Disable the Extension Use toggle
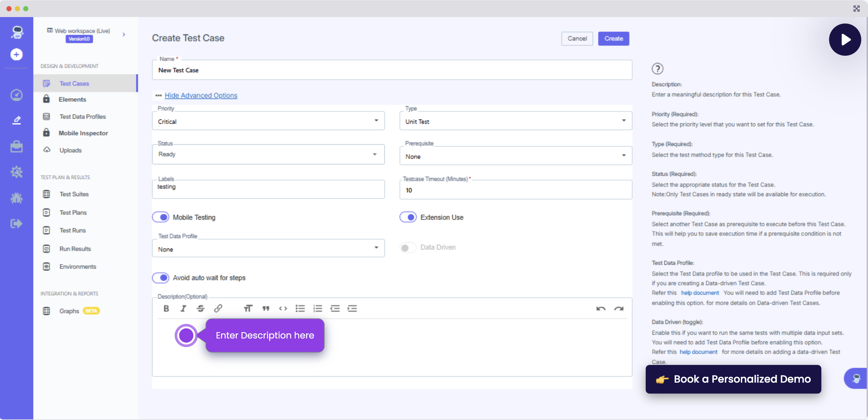868x420 pixels. coord(408,217)
